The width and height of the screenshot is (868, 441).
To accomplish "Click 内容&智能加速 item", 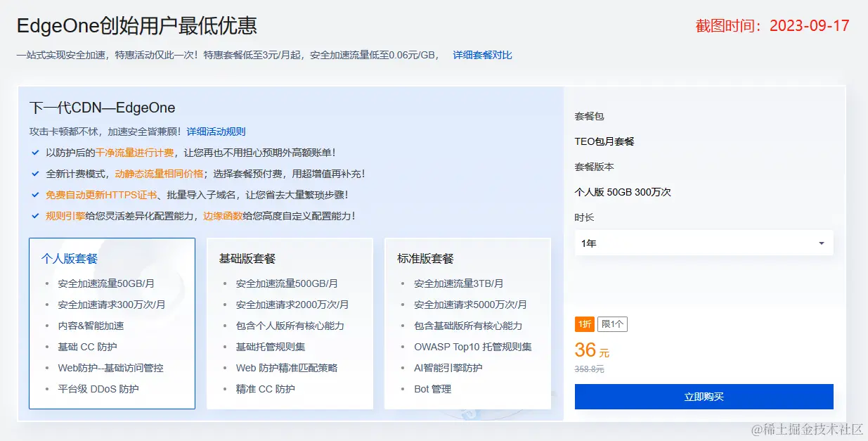I will tap(91, 326).
